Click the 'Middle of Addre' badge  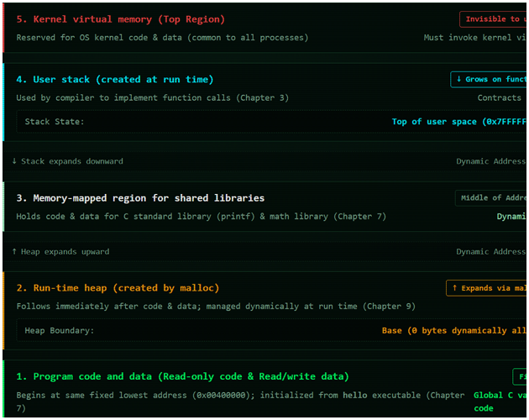[x=491, y=198]
